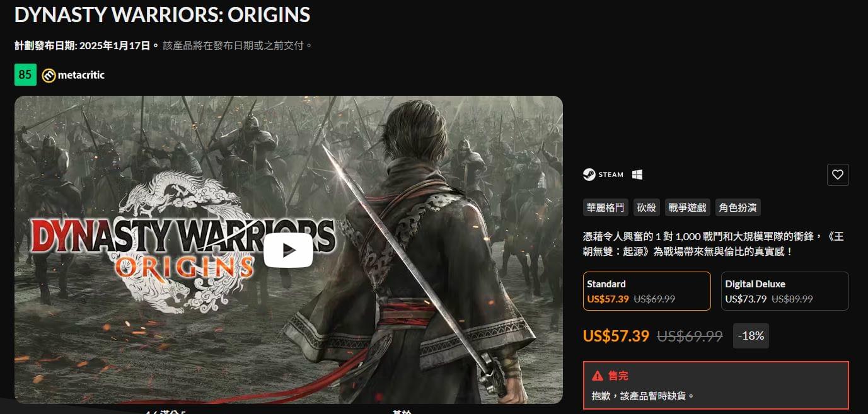Open the 角色扮演 genre tag
The image size is (868, 414).
click(738, 207)
